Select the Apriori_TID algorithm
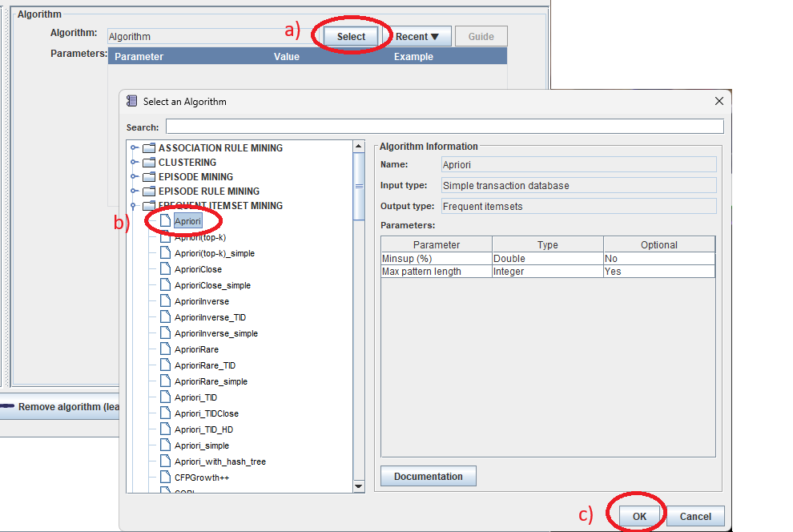 195,397
